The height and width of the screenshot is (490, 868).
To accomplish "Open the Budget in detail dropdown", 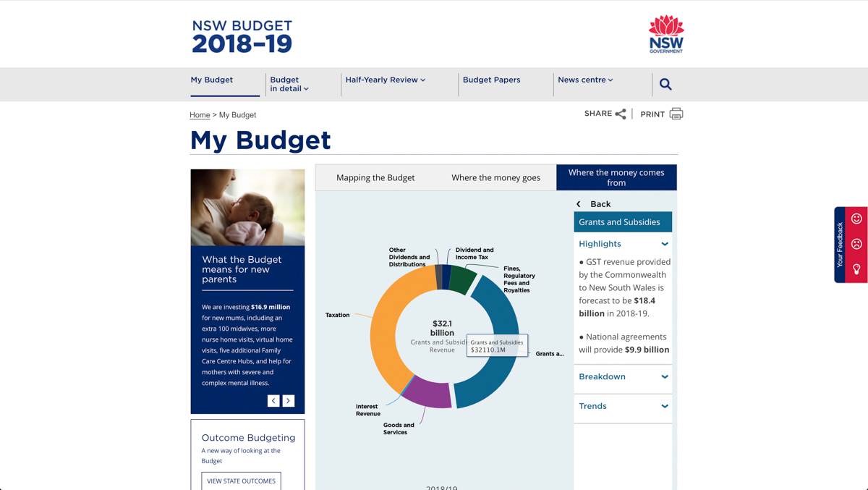I will click(x=289, y=84).
